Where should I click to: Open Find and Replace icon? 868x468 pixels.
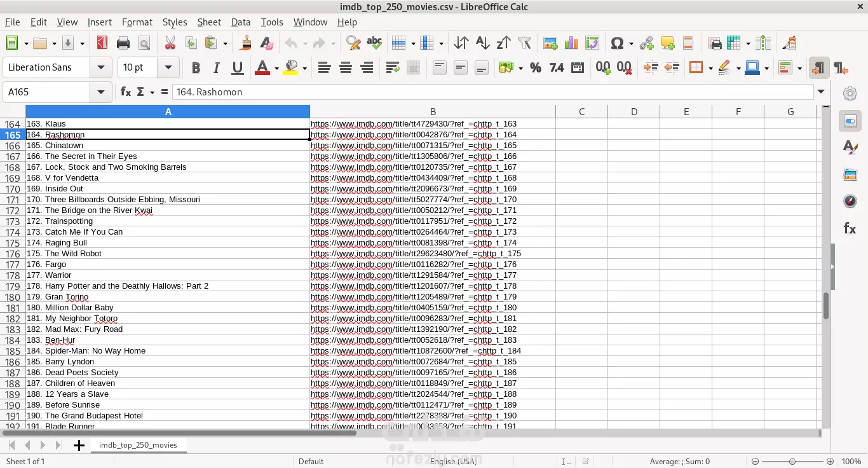353,43
